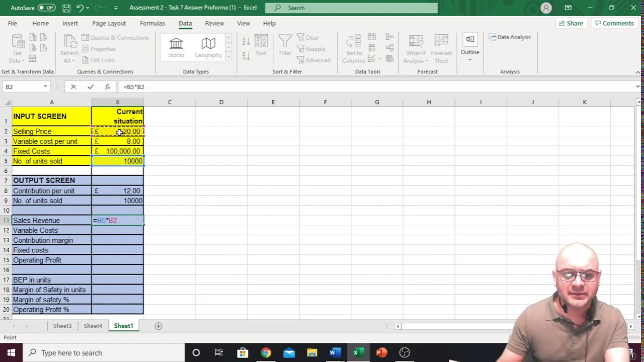Switch to the Page Layout tab
The image size is (644, 362).
click(x=109, y=23)
